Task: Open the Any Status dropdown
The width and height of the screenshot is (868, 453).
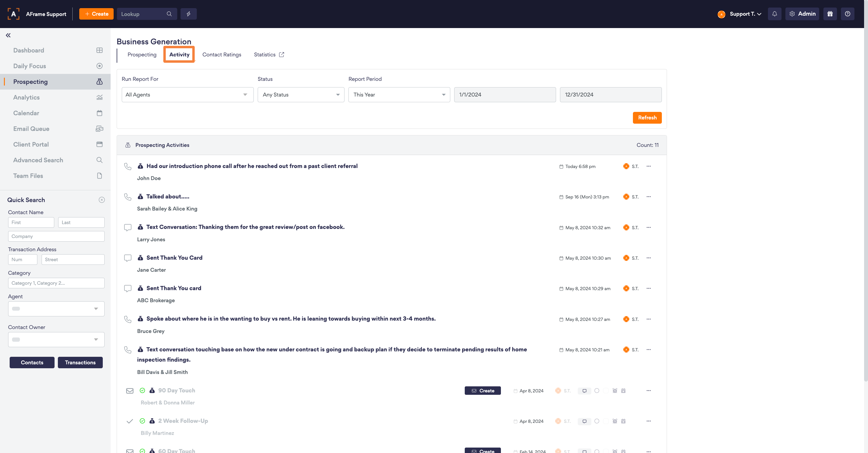Action: [x=300, y=95]
